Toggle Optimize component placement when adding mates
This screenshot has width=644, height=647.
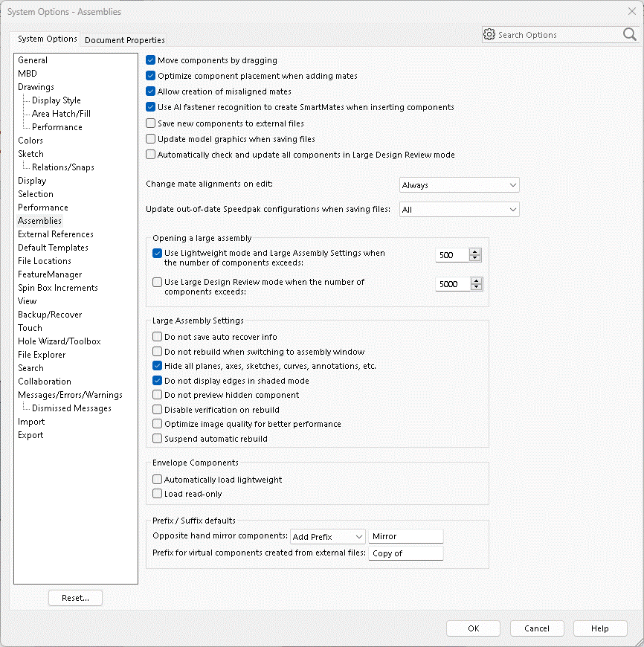tap(150, 76)
